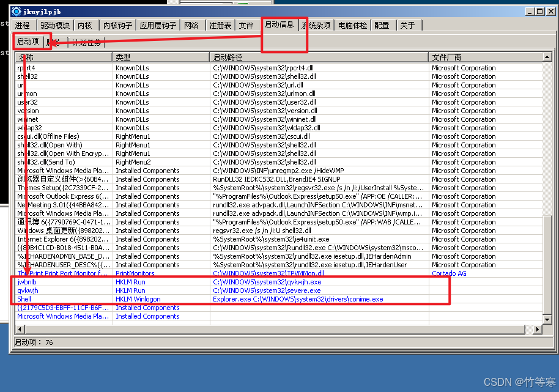Maximize the jkuyjlpjb window
Screen dimensions: 559x392
pyautogui.click(x=540, y=11)
